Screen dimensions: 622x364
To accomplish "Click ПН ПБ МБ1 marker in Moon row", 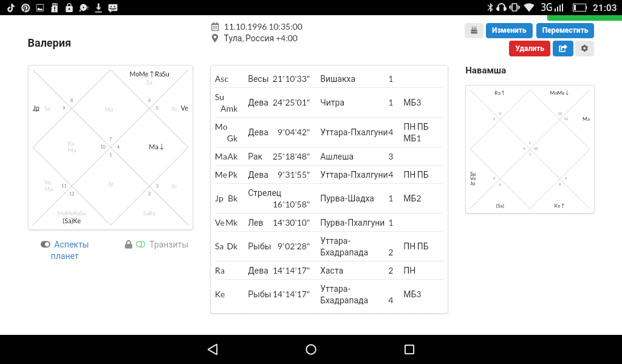I will (415, 132).
